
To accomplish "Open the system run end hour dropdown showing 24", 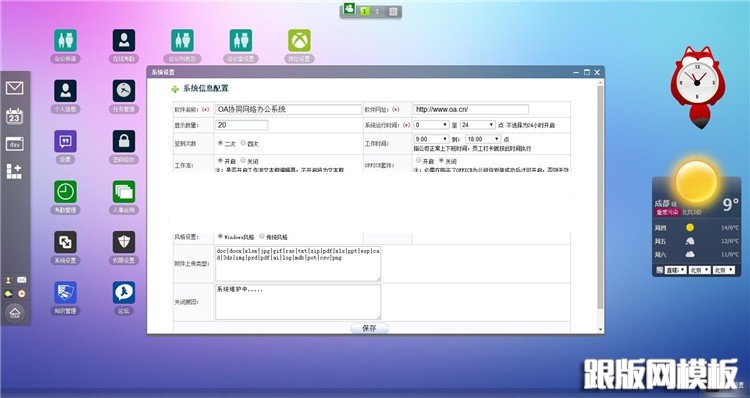I will [x=477, y=125].
